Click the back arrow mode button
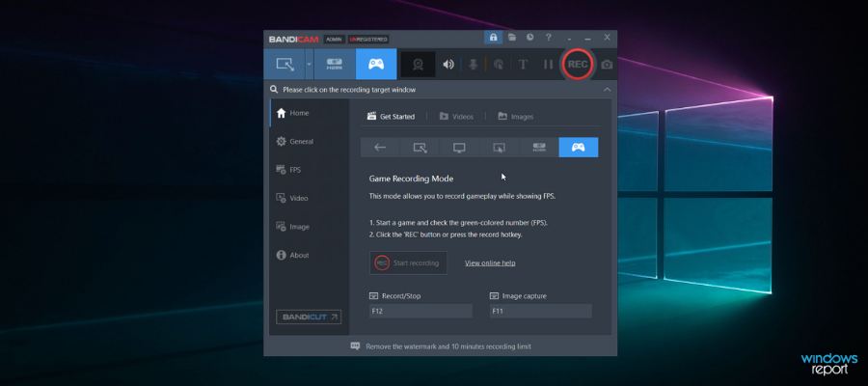868x386 pixels. (380, 148)
